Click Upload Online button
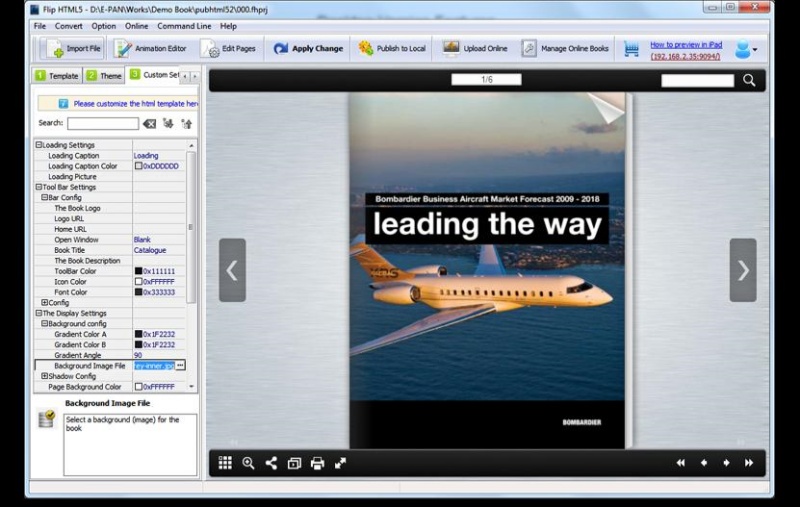Screen dimensions: 800x507 tap(474, 48)
